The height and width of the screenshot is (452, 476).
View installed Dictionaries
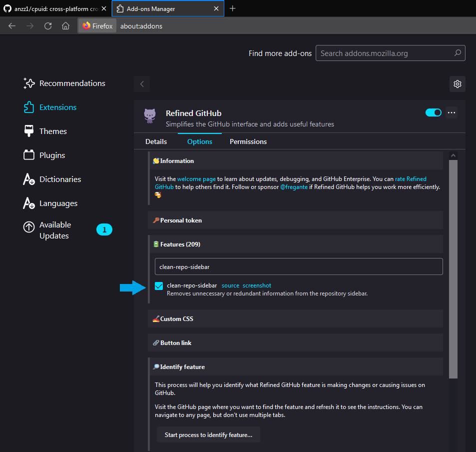(60, 179)
